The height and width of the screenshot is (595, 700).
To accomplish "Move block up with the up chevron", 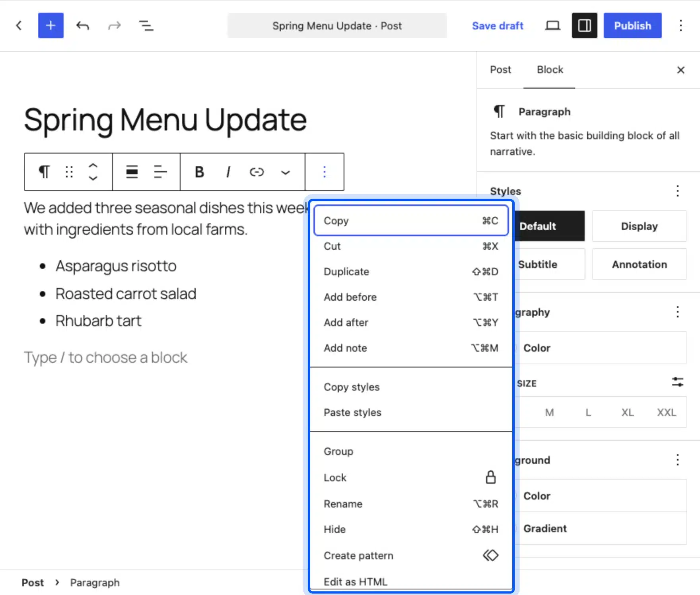I will pos(93,166).
